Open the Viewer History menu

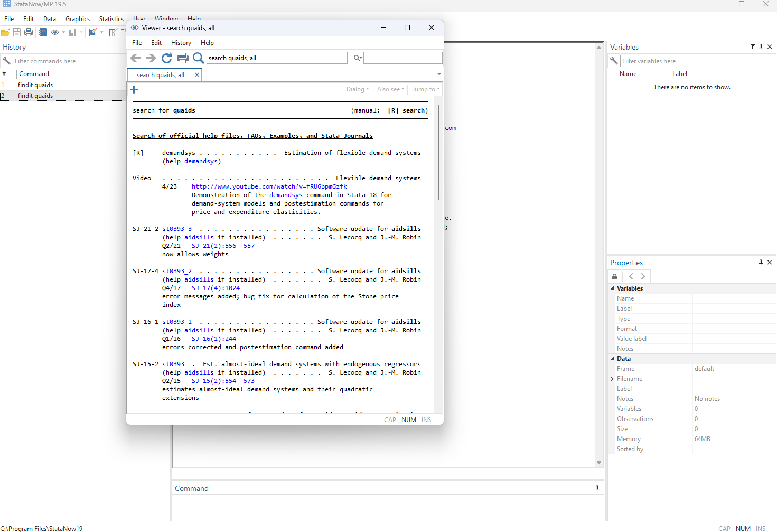(181, 43)
